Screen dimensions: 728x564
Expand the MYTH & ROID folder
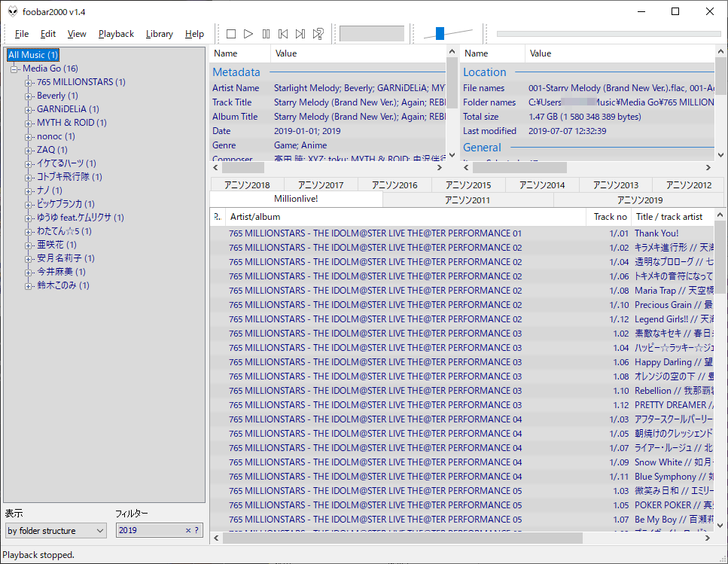[29, 123]
